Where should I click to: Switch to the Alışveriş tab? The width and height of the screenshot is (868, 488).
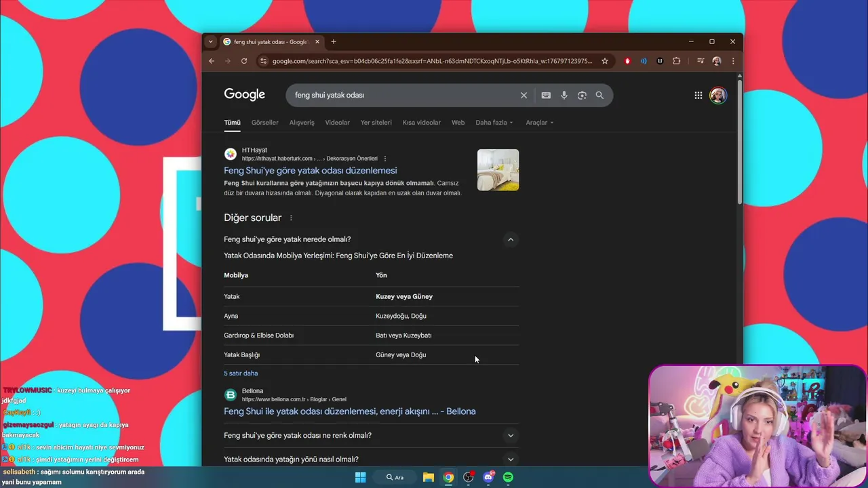302,123
